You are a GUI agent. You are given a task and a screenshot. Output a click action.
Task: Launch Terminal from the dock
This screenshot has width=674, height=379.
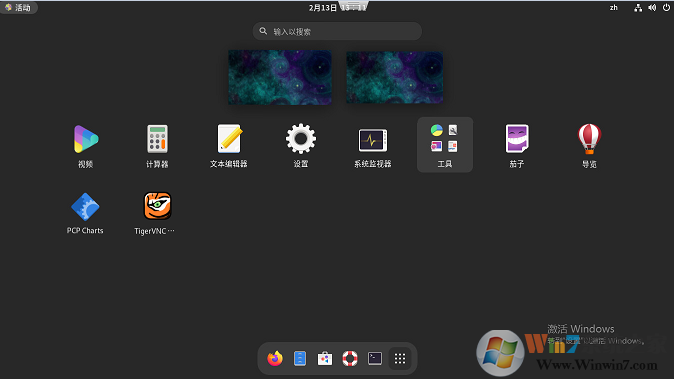tap(375, 358)
